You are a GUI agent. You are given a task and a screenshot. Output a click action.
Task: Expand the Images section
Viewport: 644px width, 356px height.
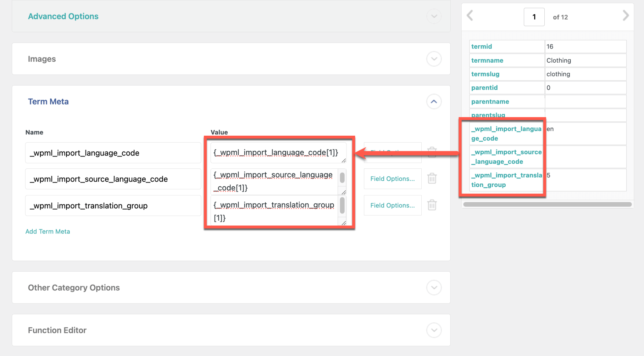[434, 59]
